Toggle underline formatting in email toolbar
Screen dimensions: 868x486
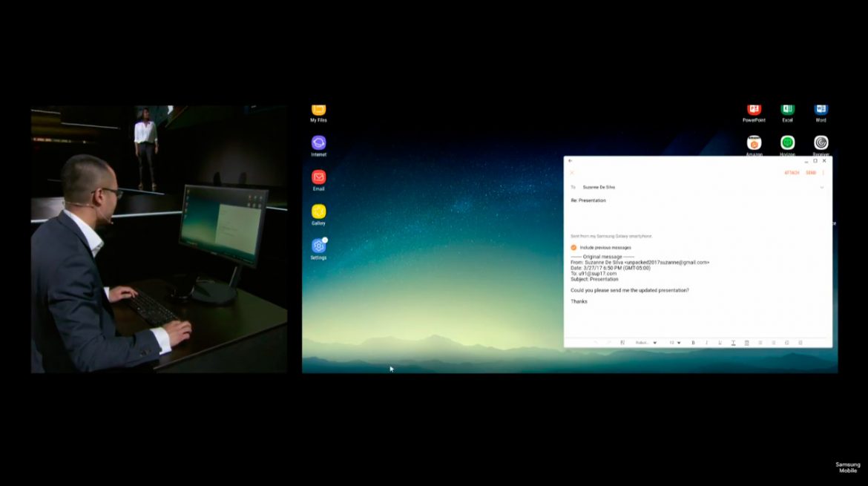(x=720, y=343)
